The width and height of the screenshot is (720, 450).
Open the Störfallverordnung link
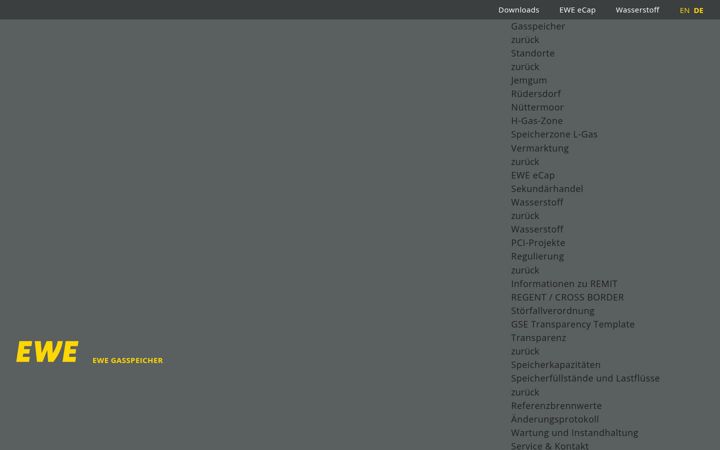[552, 311]
